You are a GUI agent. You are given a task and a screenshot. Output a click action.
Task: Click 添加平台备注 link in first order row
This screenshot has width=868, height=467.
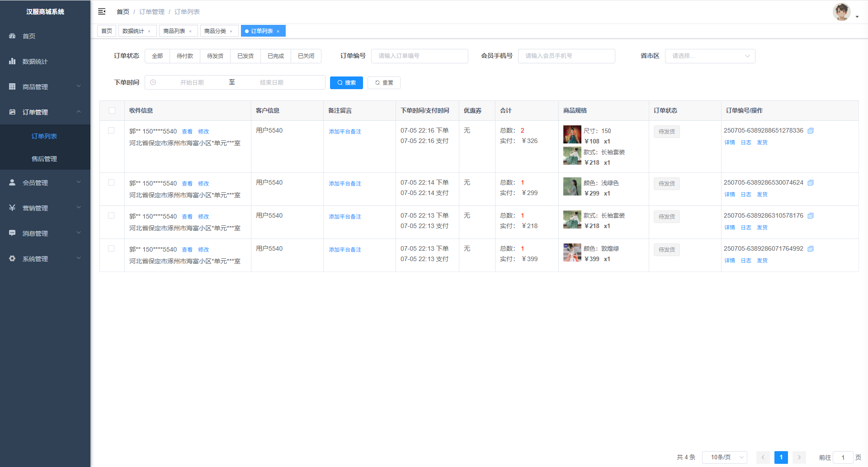coord(345,132)
